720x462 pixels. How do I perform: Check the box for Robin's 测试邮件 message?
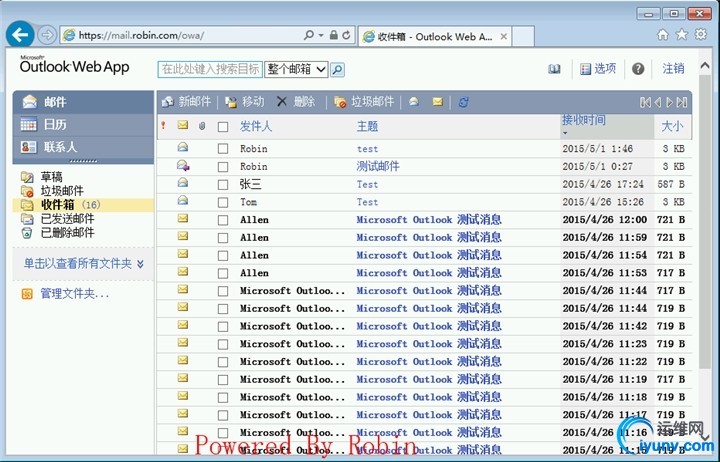223,167
